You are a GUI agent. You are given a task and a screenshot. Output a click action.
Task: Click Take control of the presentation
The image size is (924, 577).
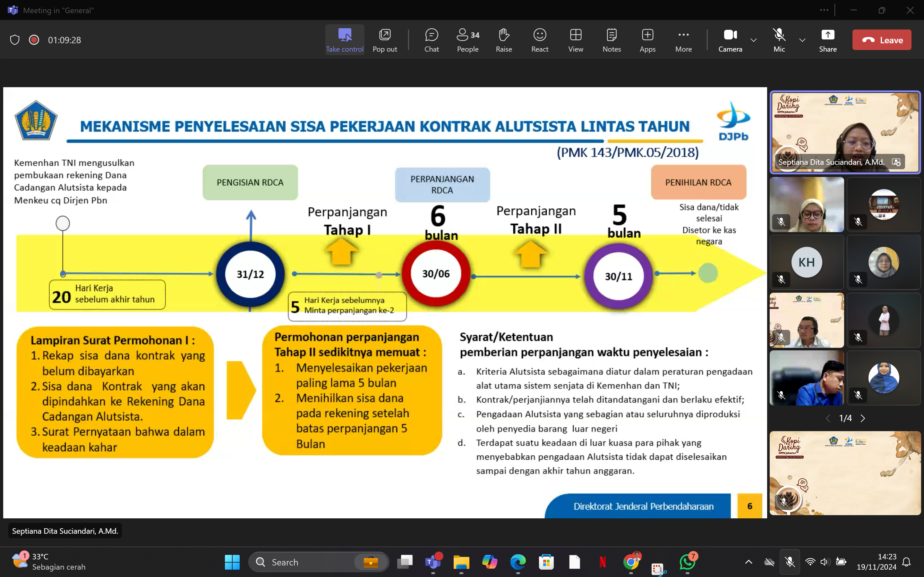coord(344,40)
